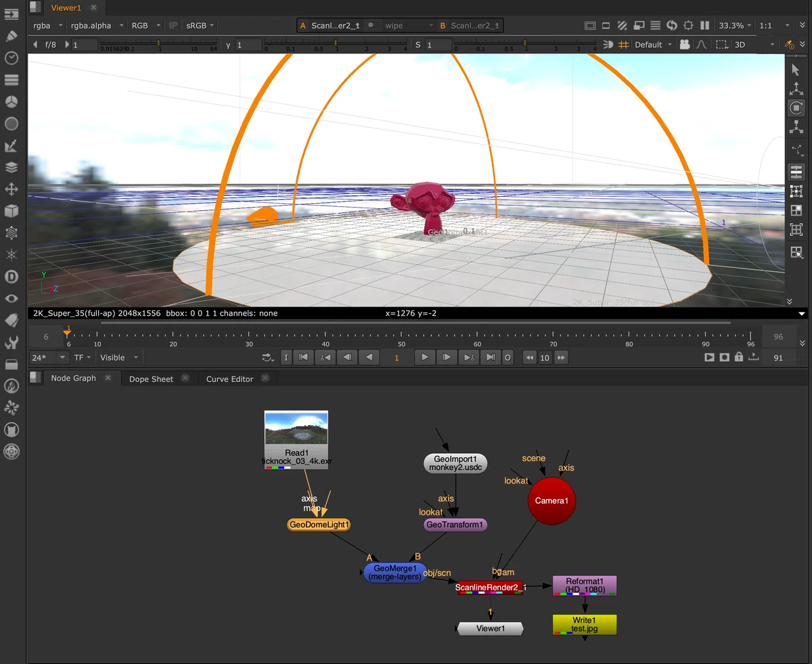The height and width of the screenshot is (664, 812).
Task: Skip backward by 10 frames
Action: [x=530, y=358]
